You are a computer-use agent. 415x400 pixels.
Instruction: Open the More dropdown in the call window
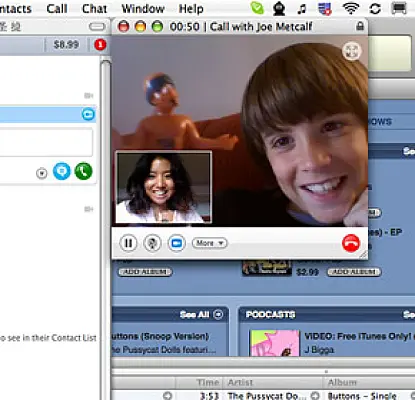209,243
